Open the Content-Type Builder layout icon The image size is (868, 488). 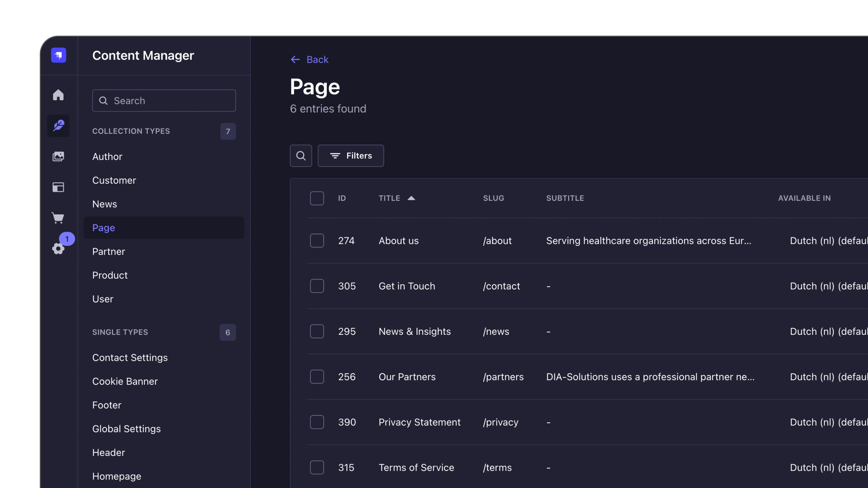58,187
